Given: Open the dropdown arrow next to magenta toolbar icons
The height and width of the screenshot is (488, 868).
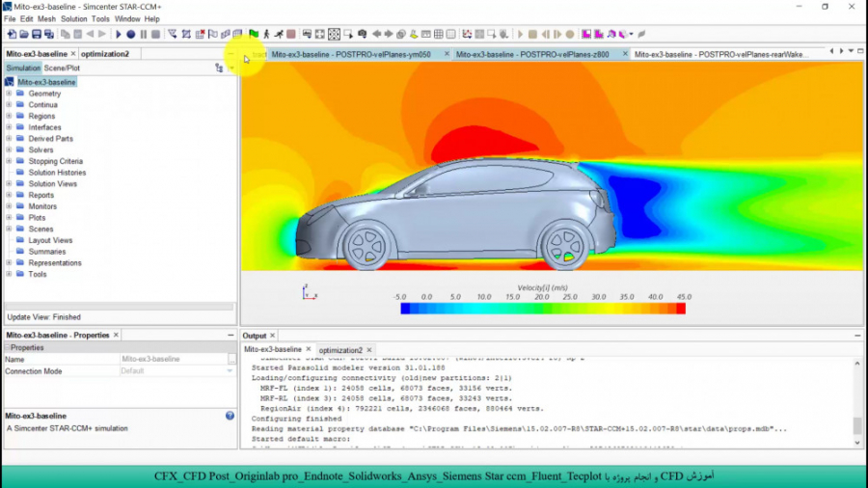Looking at the screenshot, I should (631, 35).
